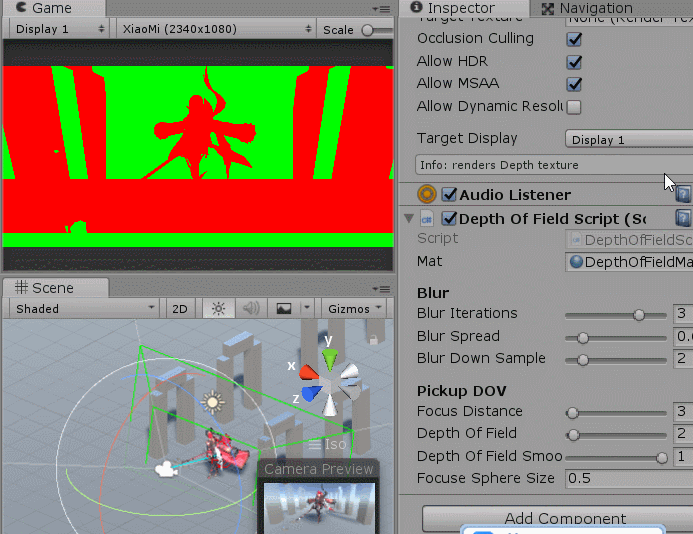Screen dimensions: 693x534
Task: Click the Focus Distance value field
Action: point(683,412)
